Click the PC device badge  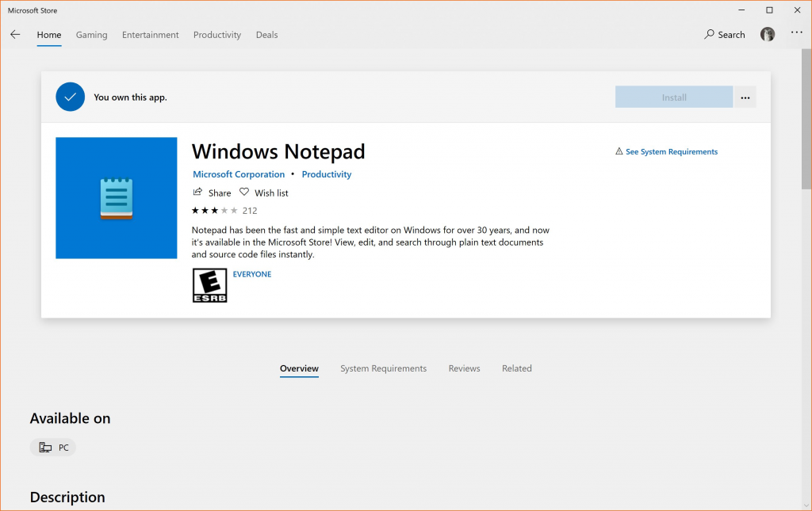[x=53, y=448]
